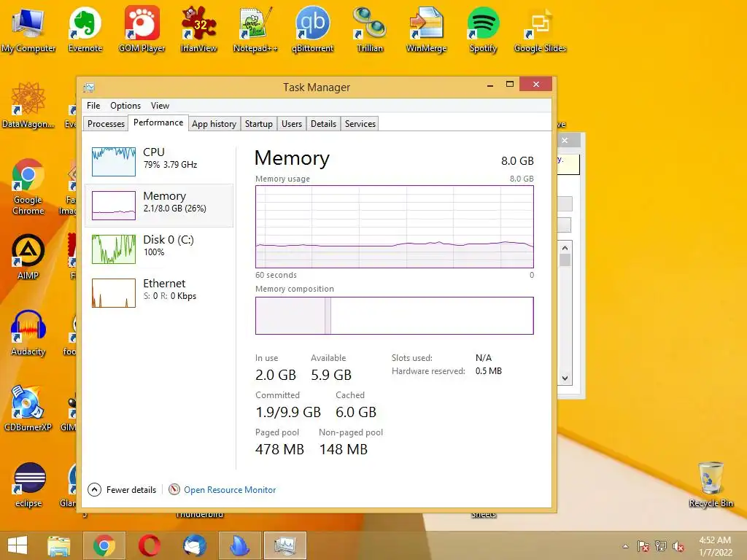This screenshot has height=560, width=747.
Task: Click the Cached value 6.0 GB
Action: point(356,413)
